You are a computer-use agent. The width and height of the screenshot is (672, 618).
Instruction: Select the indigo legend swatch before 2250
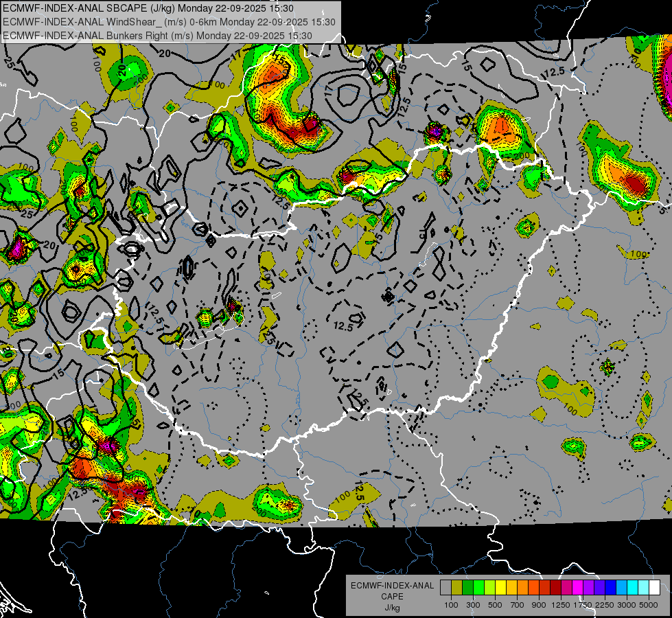tap(599, 587)
